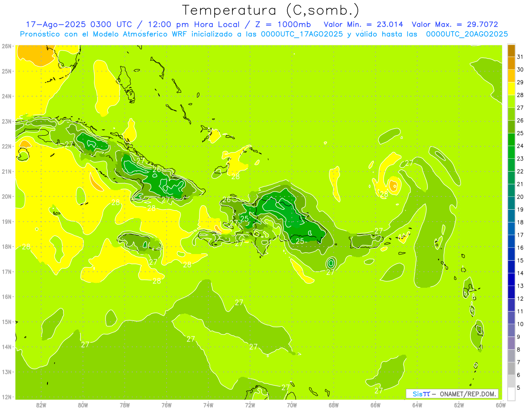532x411 pixels.
Task: Click the "70W" longitude axis label
Action: [292, 404]
